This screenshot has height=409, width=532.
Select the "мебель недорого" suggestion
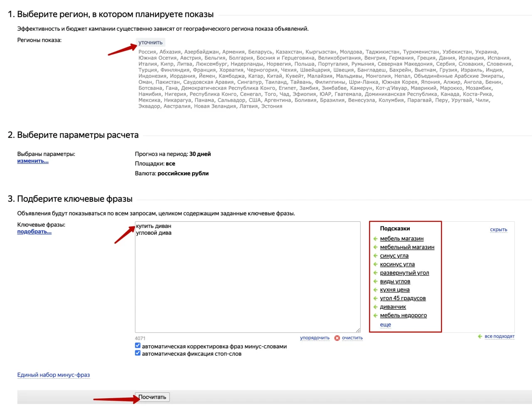click(x=403, y=315)
